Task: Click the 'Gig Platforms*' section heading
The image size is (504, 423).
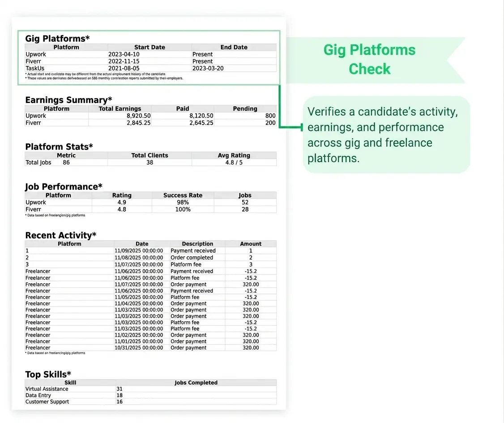Action: 57,38
